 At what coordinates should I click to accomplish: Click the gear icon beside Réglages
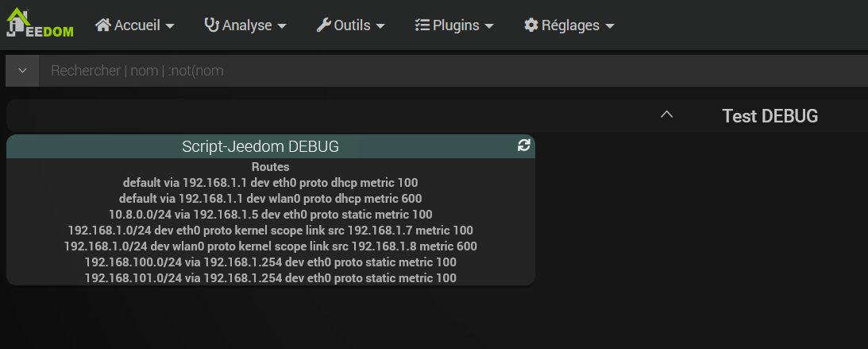531,25
